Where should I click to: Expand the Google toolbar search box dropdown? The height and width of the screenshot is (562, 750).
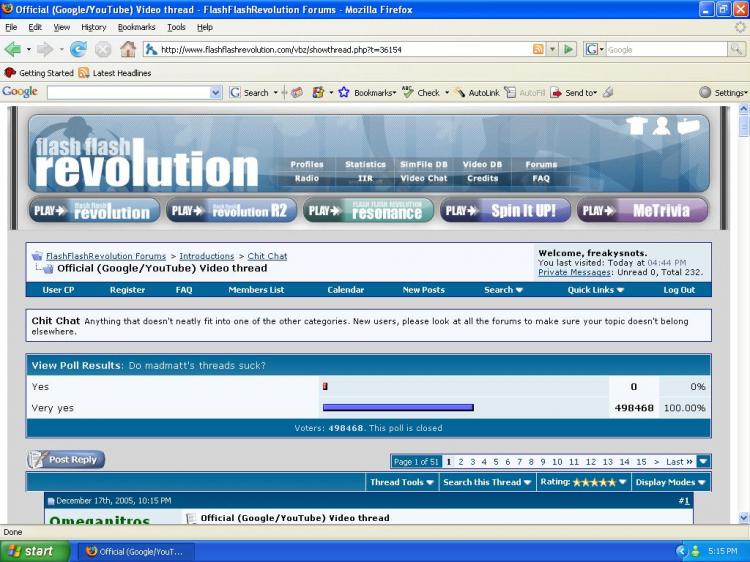[x=216, y=93]
